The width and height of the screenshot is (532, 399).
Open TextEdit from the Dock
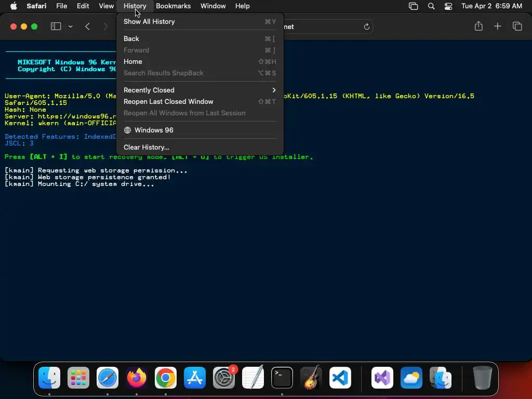(x=253, y=378)
